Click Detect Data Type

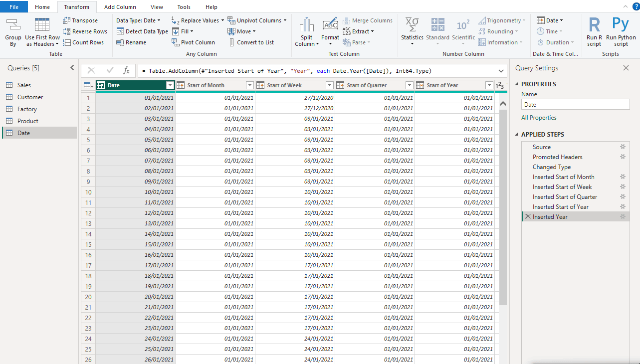[142, 31]
